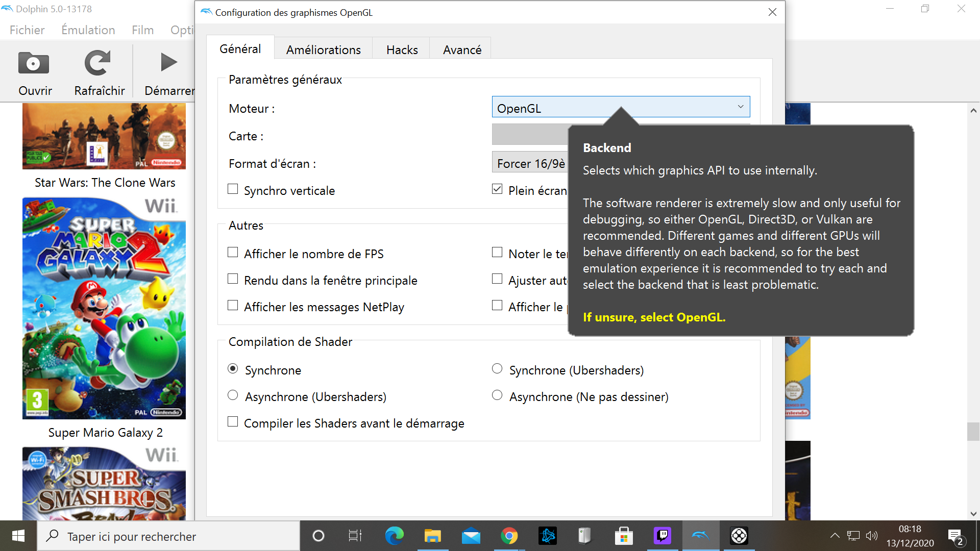Image resolution: width=980 pixels, height=551 pixels.
Task: Open the Moteur OpenGL dropdown
Action: click(x=621, y=107)
